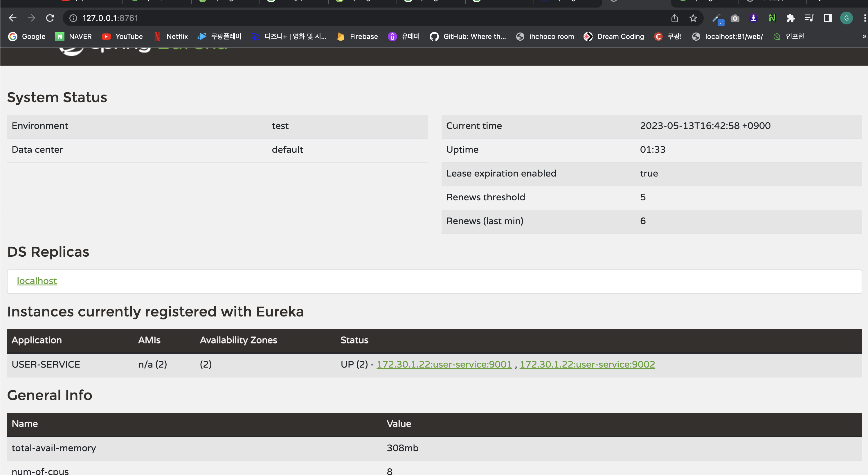Viewport: 868px width, 475px height.
Task: Open the 쿠팡플레이 bookmark
Action: (x=220, y=36)
